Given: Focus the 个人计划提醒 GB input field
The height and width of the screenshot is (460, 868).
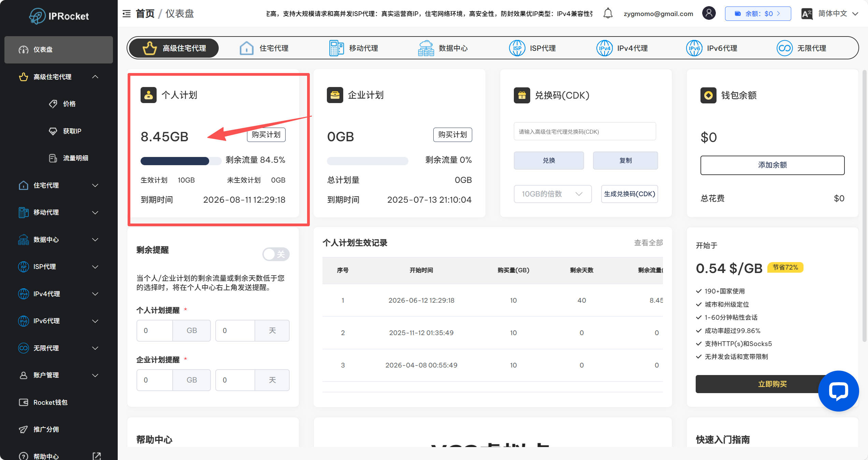Looking at the screenshot, I should (x=155, y=330).
